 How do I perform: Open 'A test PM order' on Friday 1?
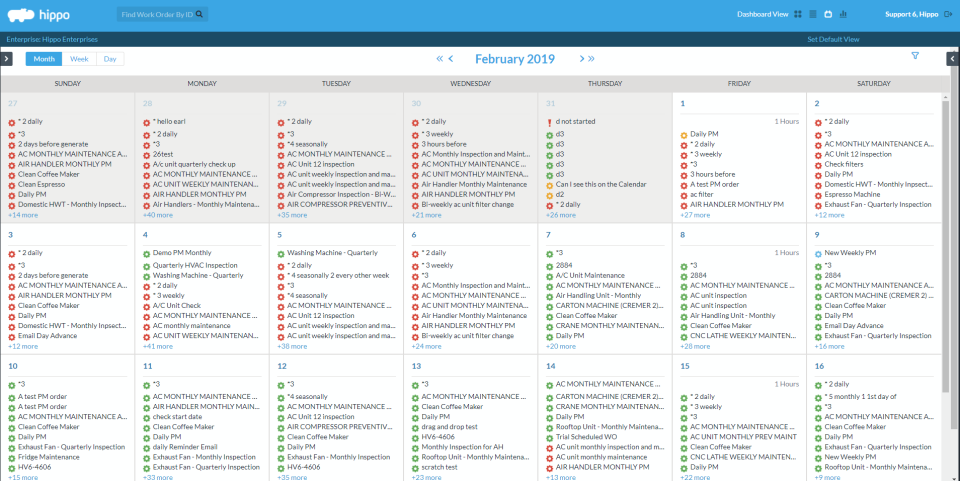[714, 184]
